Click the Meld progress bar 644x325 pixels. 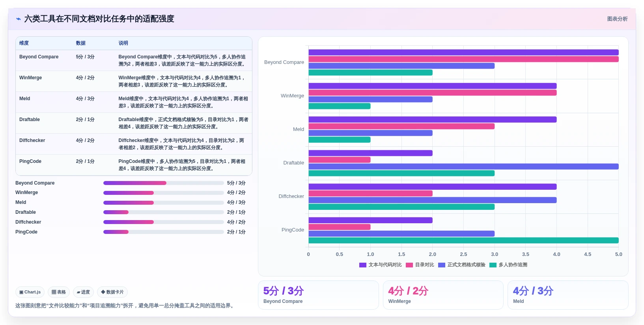click(x=164, y=203)
